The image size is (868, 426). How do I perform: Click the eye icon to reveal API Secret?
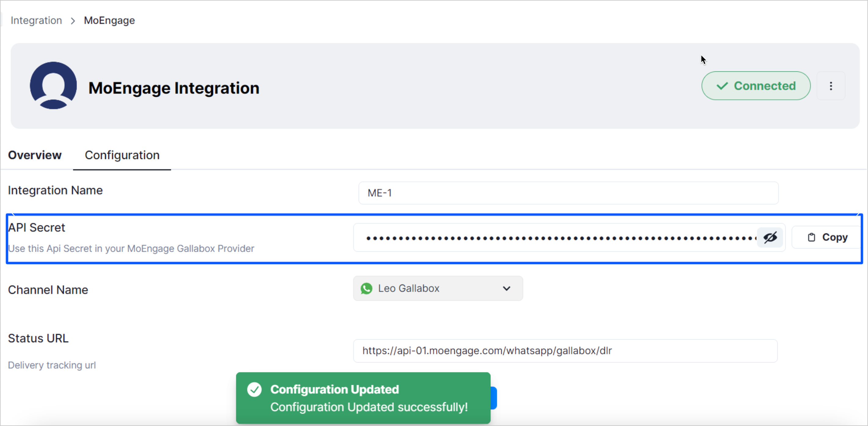tap(771, 238)
